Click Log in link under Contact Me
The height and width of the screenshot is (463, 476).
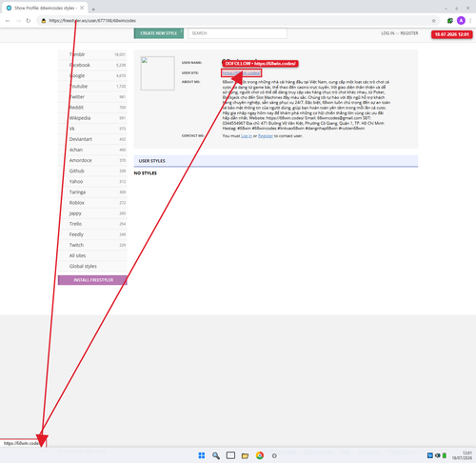click(x=247, y=136)
